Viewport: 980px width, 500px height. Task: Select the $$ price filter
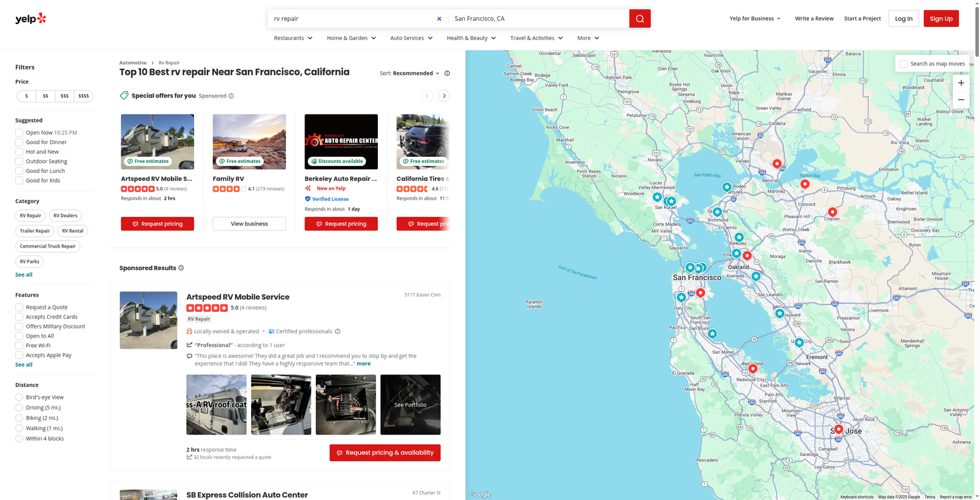pyautogui.click(x=45, y=96)
